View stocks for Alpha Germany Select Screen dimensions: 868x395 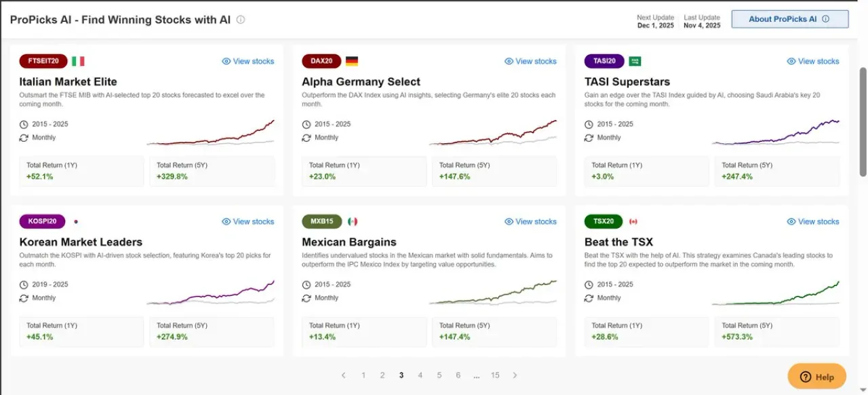[x=530, y=61]
